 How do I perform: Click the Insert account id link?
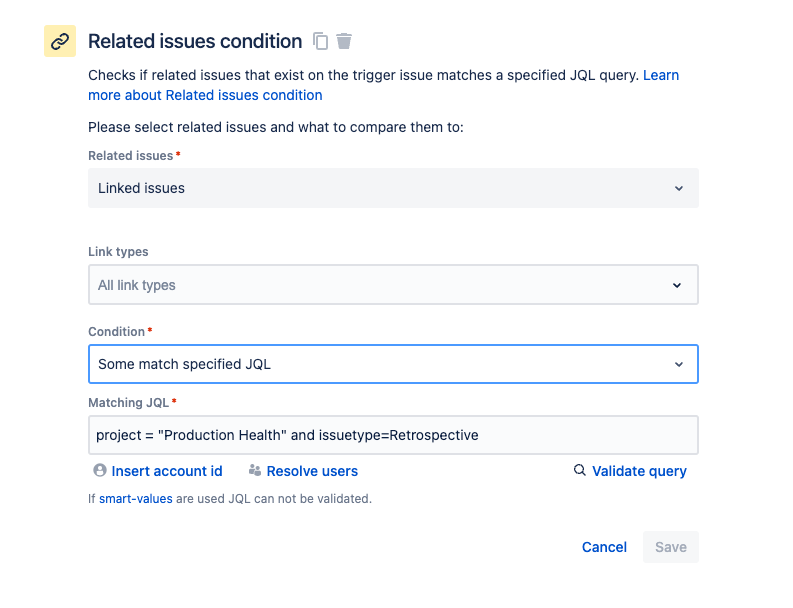click(166, 470)
